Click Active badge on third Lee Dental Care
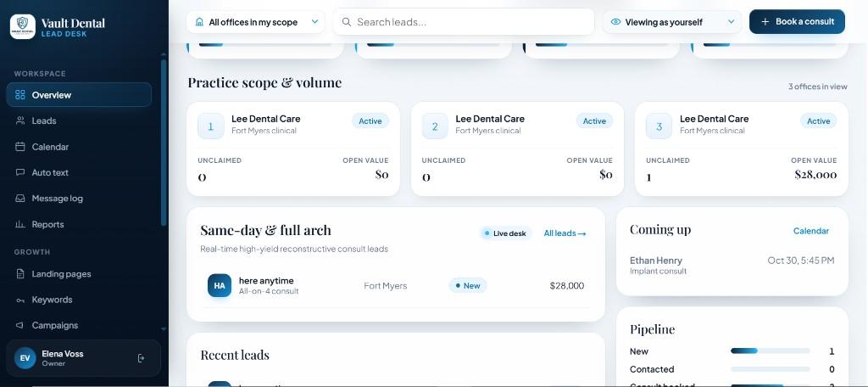This screenshot has height=387, width=868. [819, 121]
